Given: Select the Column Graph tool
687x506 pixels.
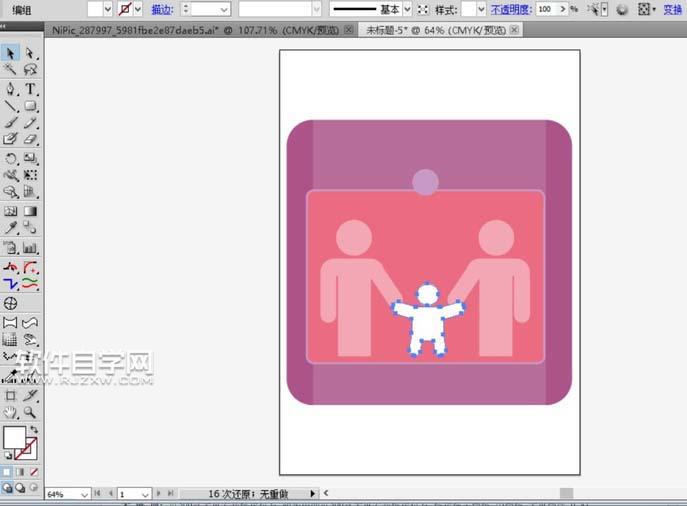Looking at the screenshot, I should pyautogui.click(x=30, y=248).
